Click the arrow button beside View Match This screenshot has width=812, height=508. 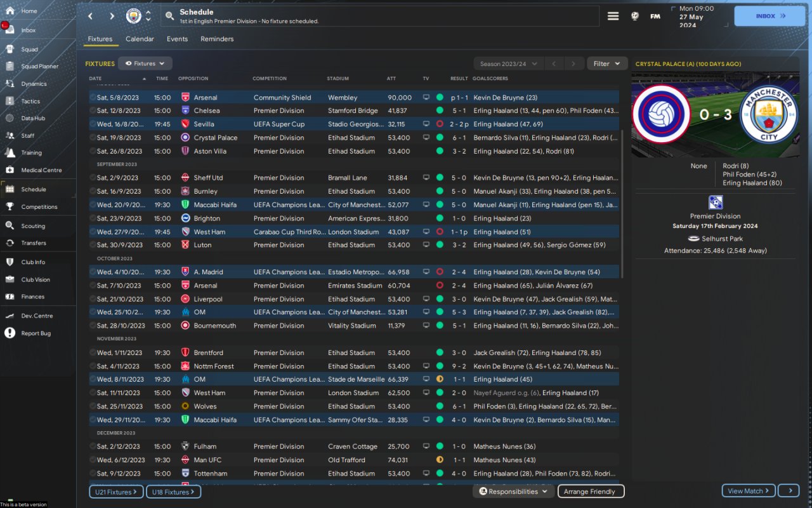point(789,491)
